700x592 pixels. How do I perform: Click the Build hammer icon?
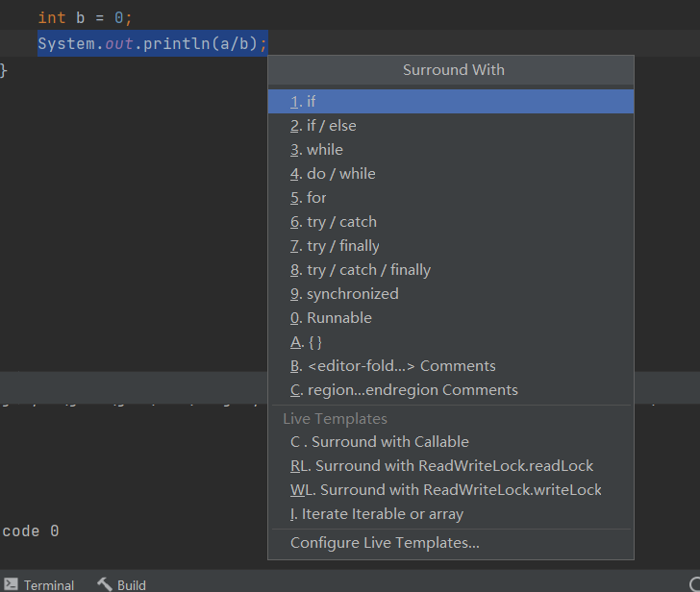pyautogui.click(x=105, y=584)
